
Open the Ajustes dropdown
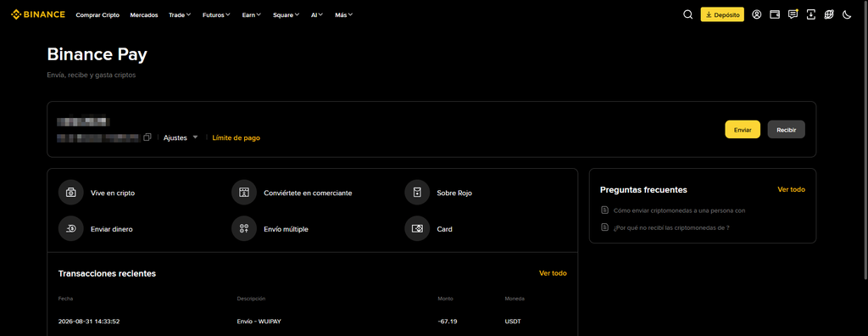181,137
